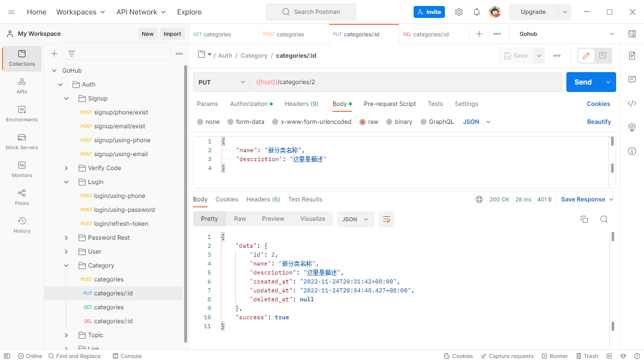
Task: Create new collection with plus icon
Action: tap(54, 54)
